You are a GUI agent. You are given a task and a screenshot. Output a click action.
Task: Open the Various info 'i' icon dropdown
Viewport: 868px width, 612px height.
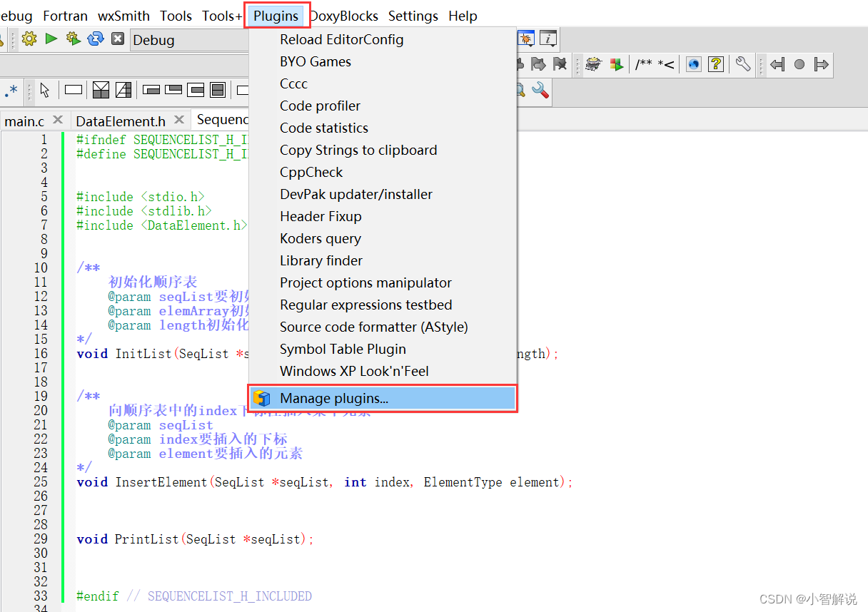coord(548,39)
